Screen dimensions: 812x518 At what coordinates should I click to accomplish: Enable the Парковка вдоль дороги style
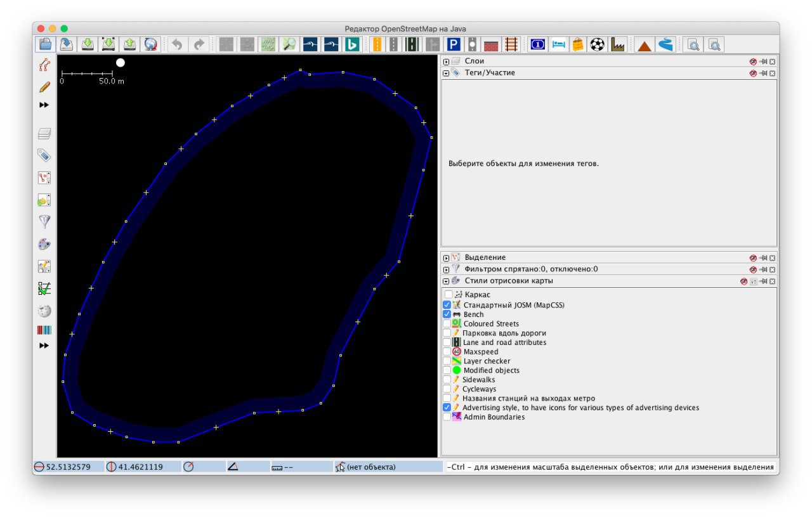coord(447,333)
